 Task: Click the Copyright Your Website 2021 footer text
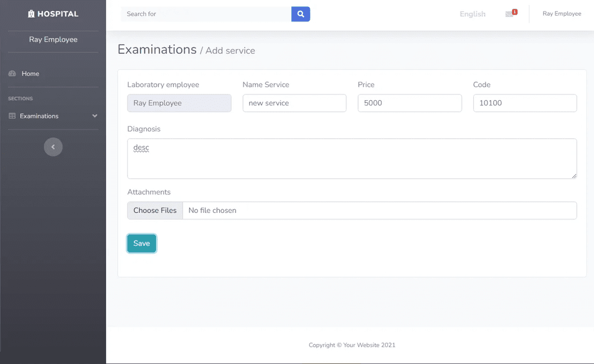[352, 345]
